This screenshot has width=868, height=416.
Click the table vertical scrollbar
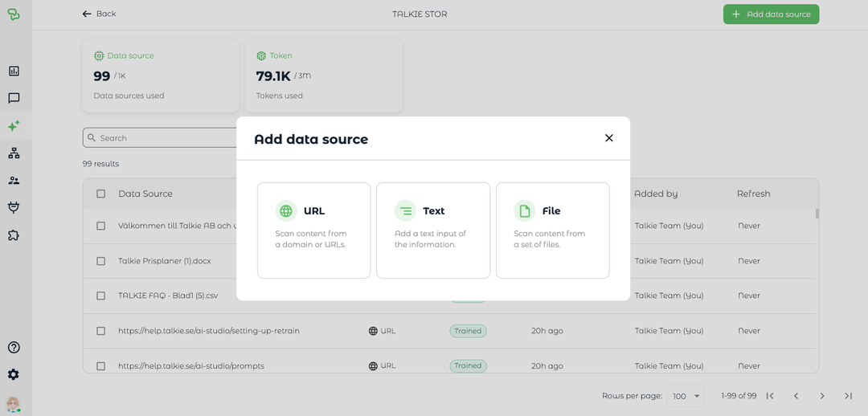[x=817, y=214]
